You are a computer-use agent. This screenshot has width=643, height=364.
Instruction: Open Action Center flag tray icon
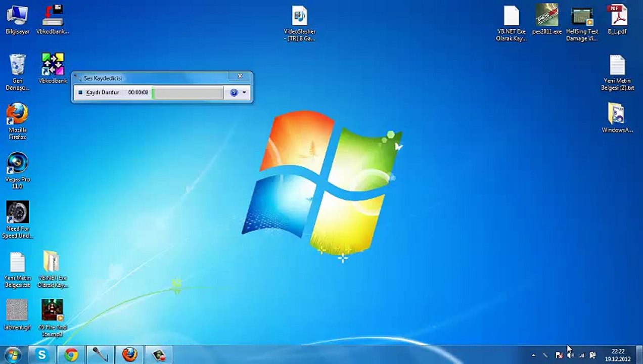[x=559, y=355]
